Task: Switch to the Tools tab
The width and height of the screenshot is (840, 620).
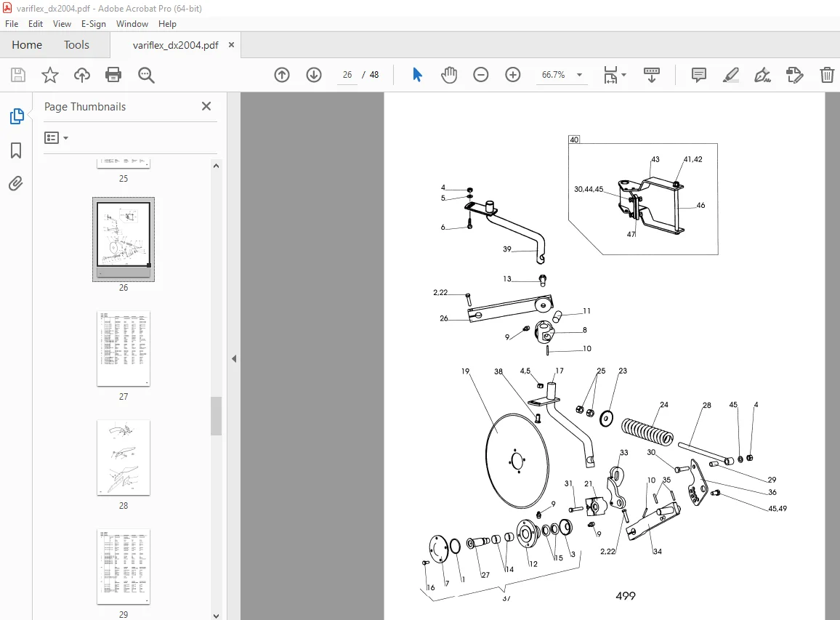Action: (76, 45)
